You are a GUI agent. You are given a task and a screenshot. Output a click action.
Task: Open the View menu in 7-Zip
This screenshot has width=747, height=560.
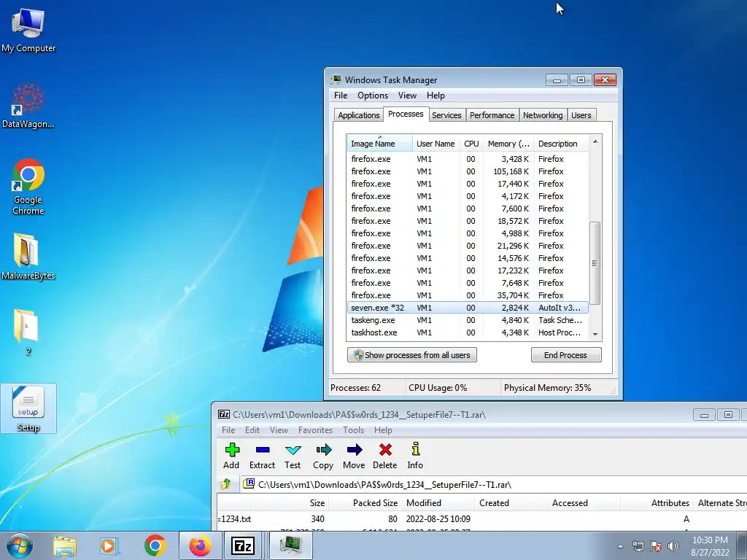tap(279, 430)
